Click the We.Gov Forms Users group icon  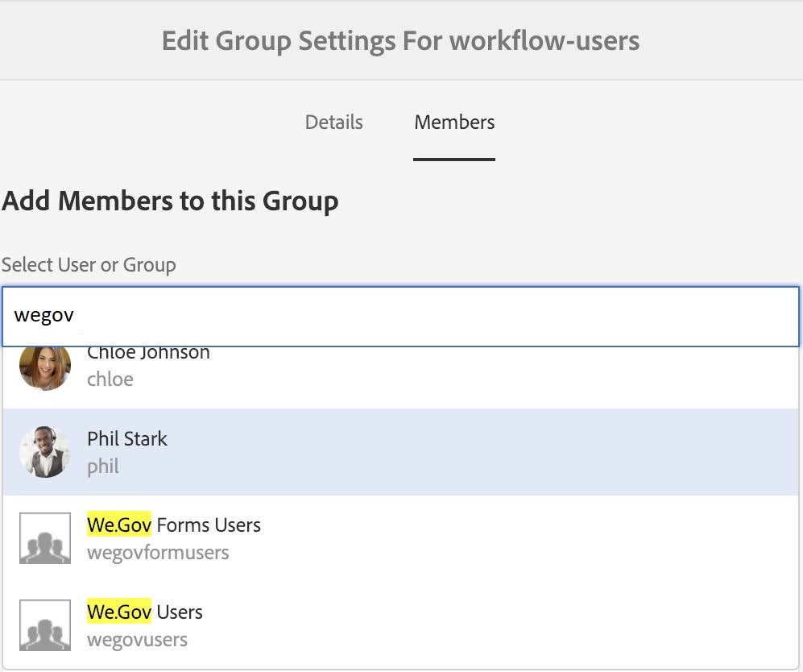[45, 538]
